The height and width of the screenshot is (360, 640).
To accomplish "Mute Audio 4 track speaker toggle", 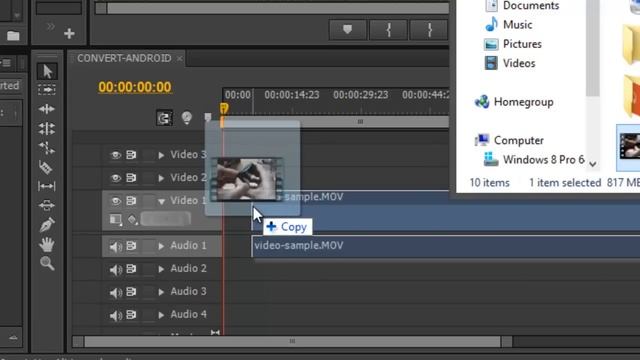I will (116, 315).
